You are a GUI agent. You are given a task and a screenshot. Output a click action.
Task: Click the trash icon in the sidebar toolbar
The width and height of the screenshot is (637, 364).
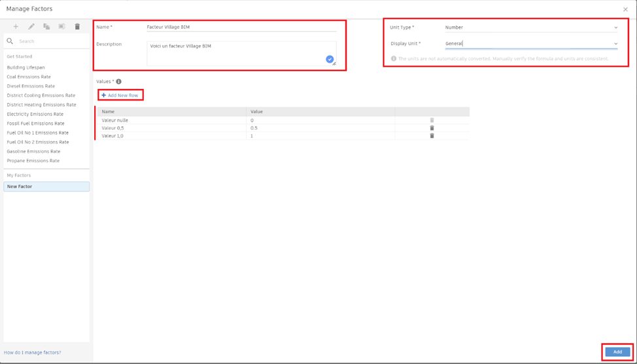pyautogui.click(x=77, y=27)
